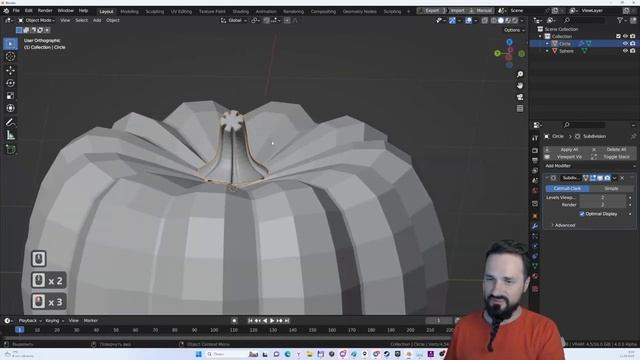Toggle Subdivision modifier render display
The width and height of the screenshot is (640, 360).
tap(607, 178)
